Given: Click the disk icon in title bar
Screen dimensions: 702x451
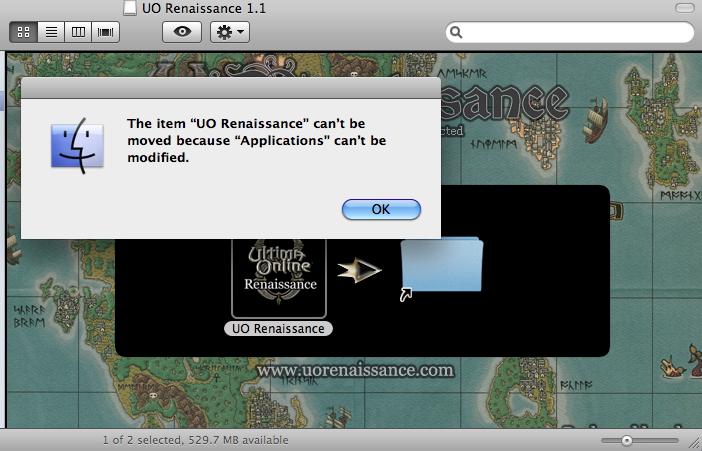Looking at the screenshot, I should coord(130,8).
